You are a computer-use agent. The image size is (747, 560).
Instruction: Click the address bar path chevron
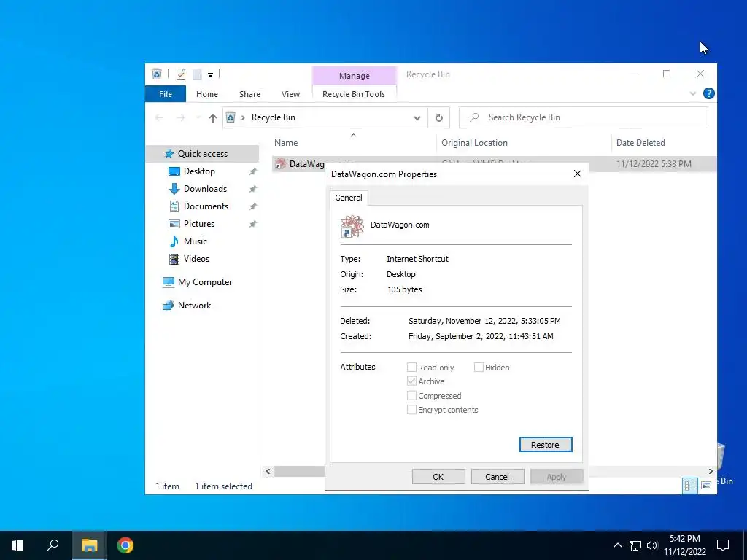pyautogui.click(x=243, y=117)
